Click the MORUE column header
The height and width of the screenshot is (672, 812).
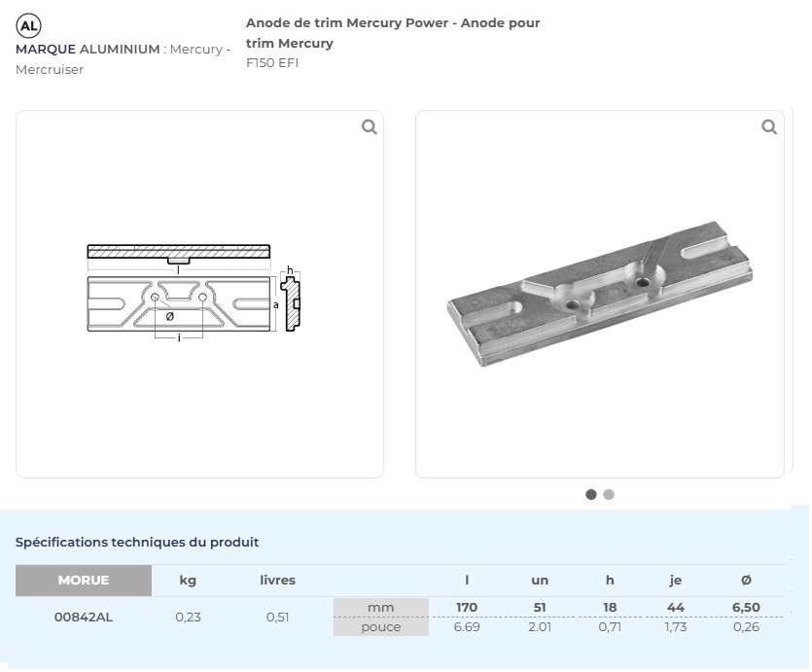84,580
